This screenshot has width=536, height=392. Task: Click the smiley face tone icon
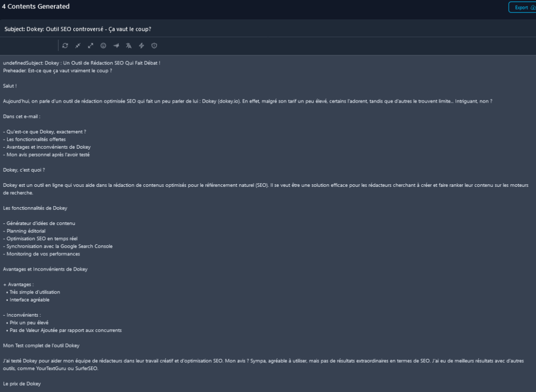(x=104, y=46)
